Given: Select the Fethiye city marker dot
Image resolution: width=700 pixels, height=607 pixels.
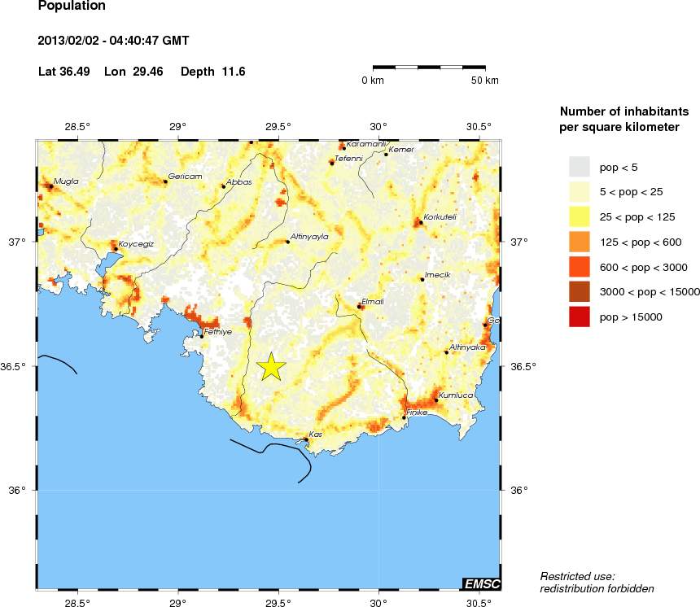Looking at the screenshot, I should [x=202, y=336].
